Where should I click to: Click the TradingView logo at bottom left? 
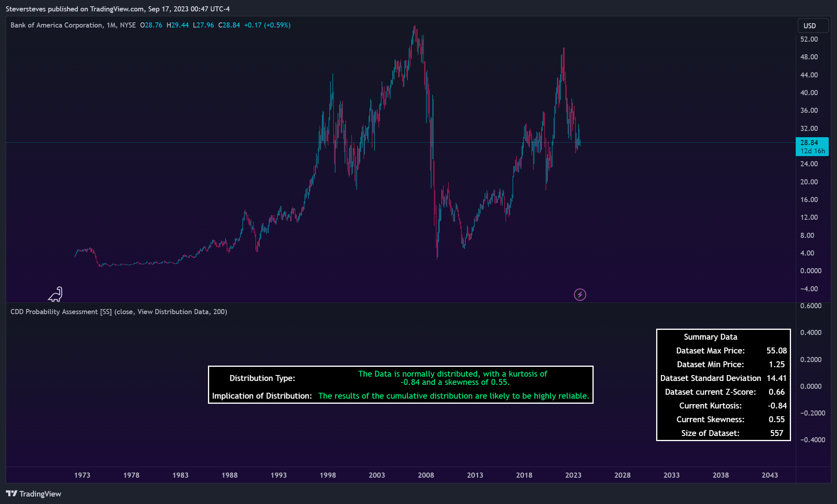coord(33,494)
